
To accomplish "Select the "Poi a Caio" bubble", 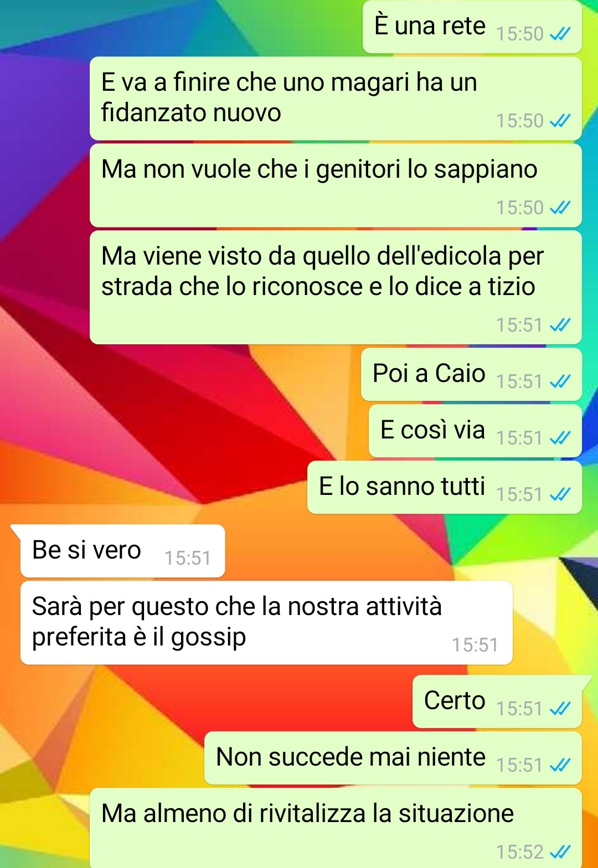I will tap(472, 374).
